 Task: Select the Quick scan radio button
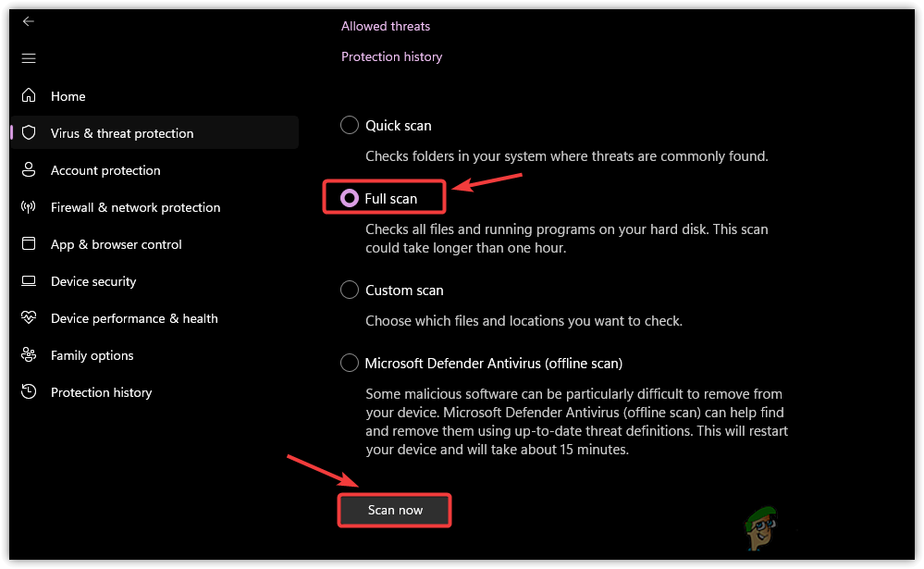pyautogui.click(x=350, y=125)
